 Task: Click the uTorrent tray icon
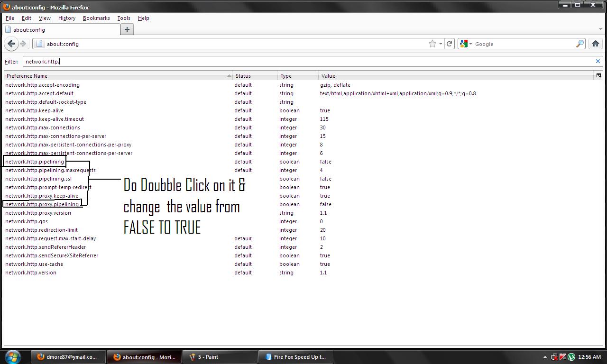pos(571,357)
